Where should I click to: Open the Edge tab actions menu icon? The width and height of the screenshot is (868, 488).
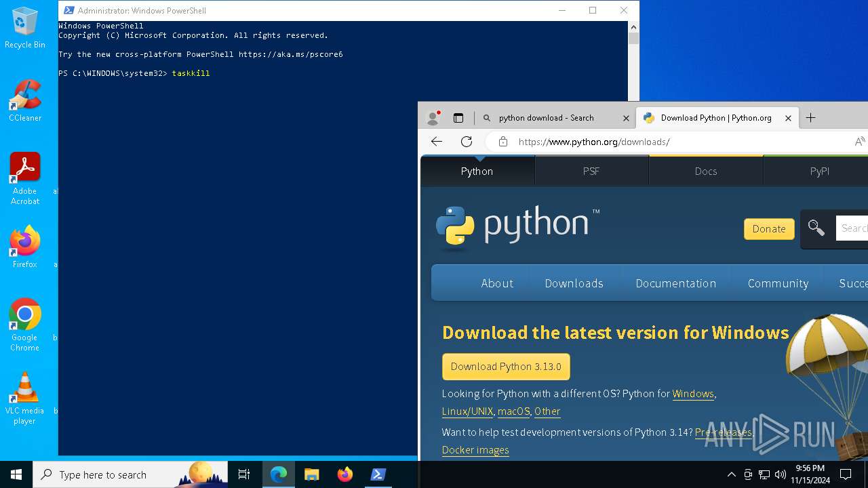[458, 118]
